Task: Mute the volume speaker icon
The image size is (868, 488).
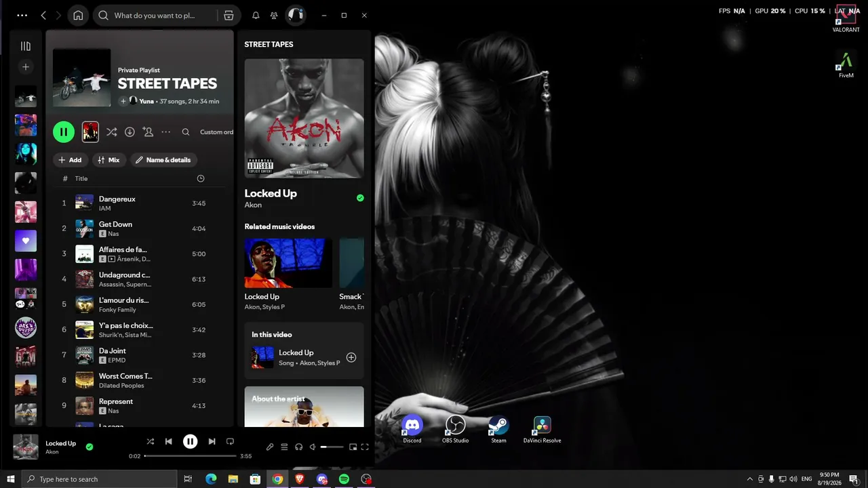Action: pyautogui.click(x=313, y=447)
